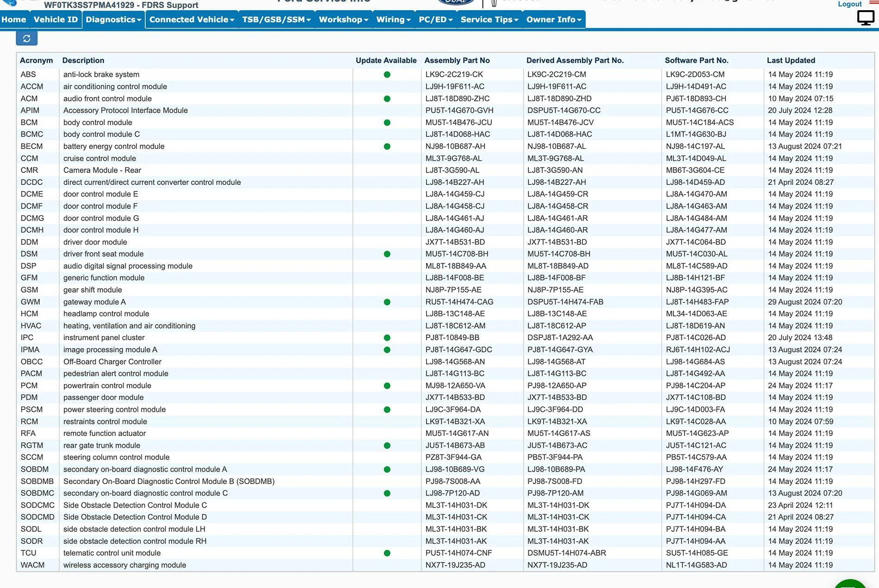Image resolution: width=879 pixels, height=588 pixels.
Task: Select the 'steering column control module' description
Action: coord(117,458)
